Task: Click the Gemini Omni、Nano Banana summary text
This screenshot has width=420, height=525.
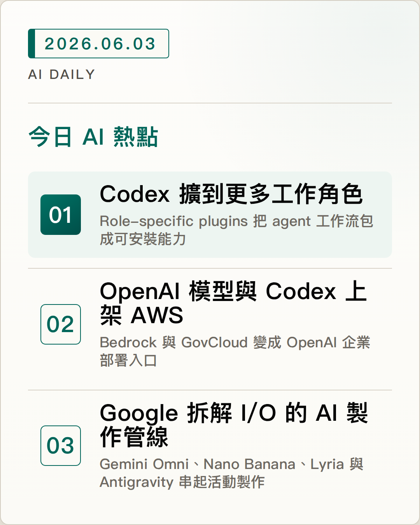Action: 232,473
